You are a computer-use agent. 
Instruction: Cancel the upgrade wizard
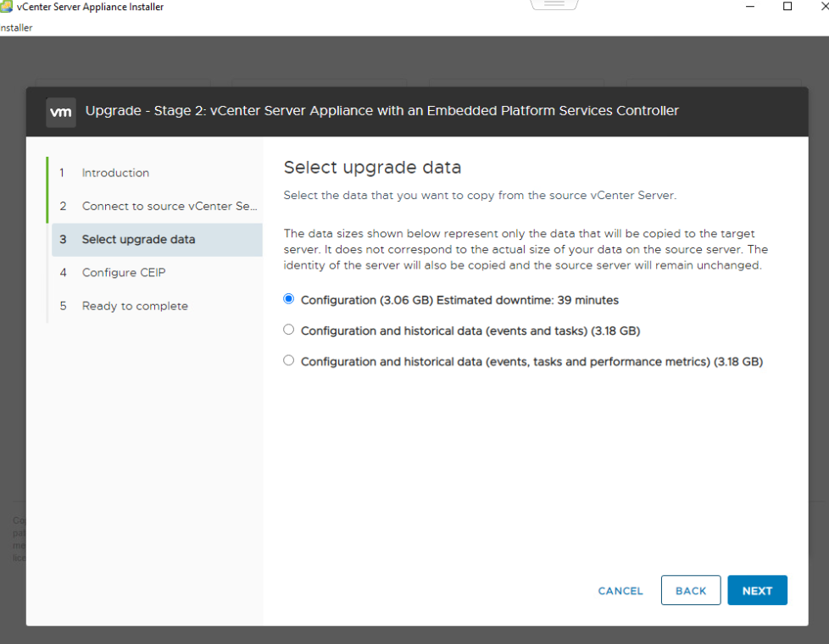coord(620,591)
